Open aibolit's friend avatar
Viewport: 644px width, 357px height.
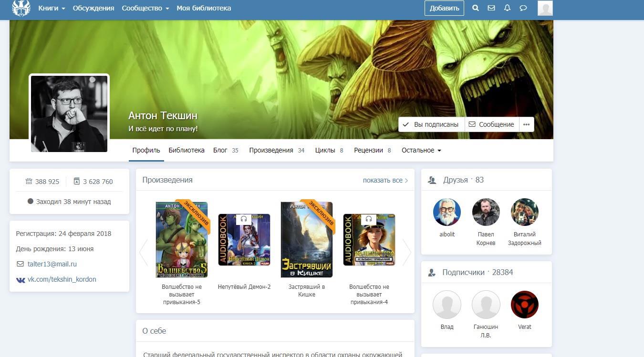tap(447, 212)
